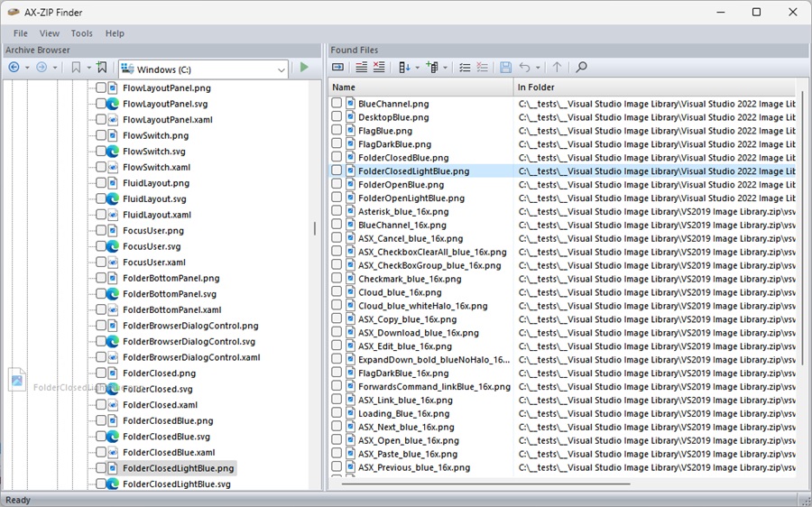Screen dimensions: 812x507
Task: Select FolderClosedLightBlue.svg in the tree
Action: 177,484
